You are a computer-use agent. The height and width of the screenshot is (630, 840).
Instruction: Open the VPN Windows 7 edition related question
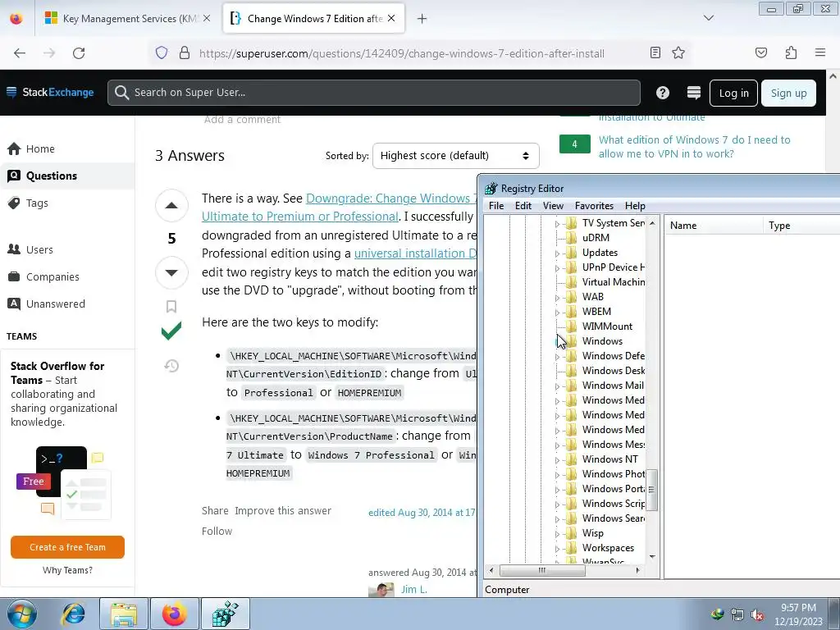pyautogui.click(x=694, y=147)
